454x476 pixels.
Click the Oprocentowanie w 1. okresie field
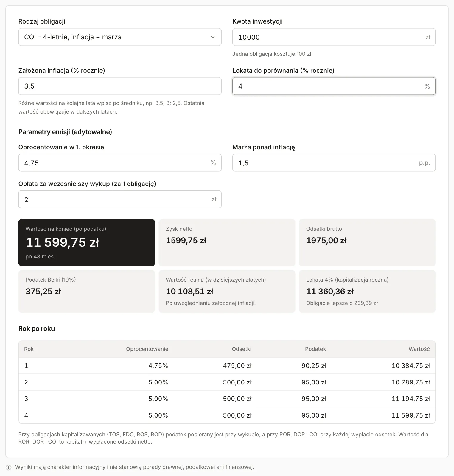click(120, 163)
